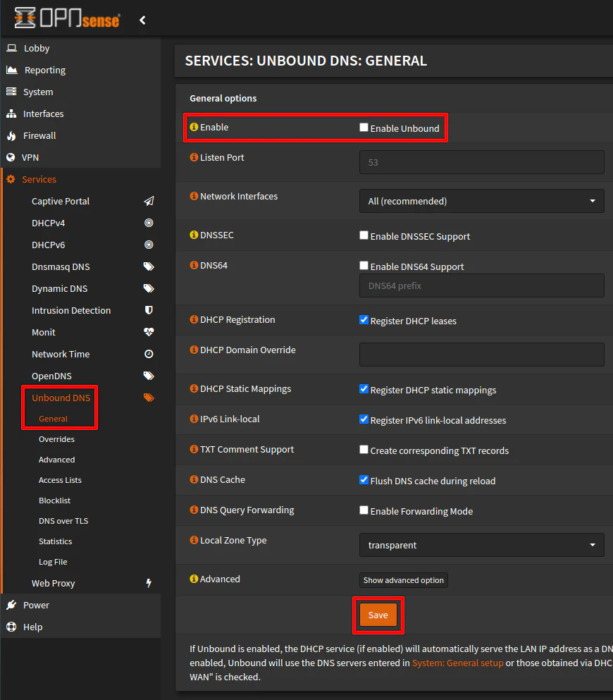
Task: Click the DHCP Domain Override field
Action: (482, 355)
